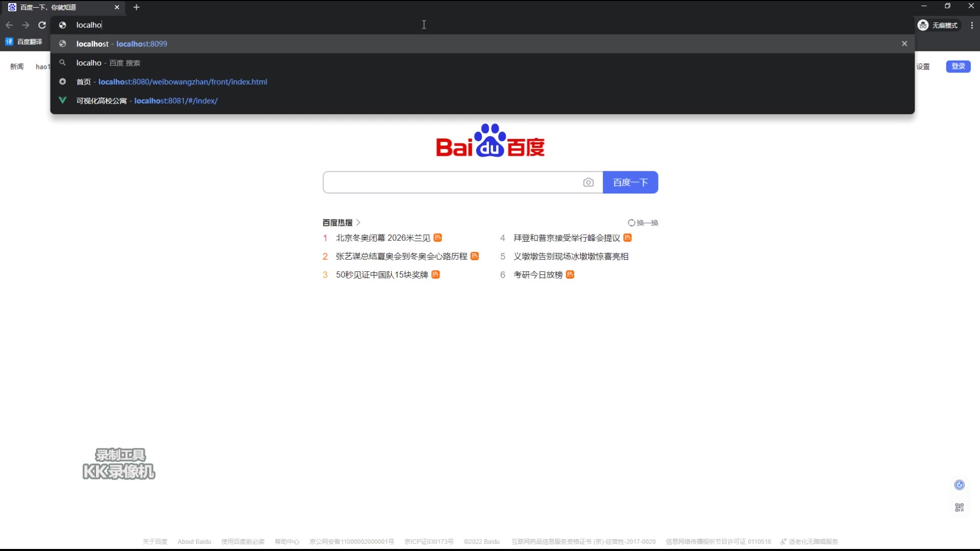Open weibowangzhan/front/index.html suggestion
Screen dimensions: 980x551
tap(482, 82)
